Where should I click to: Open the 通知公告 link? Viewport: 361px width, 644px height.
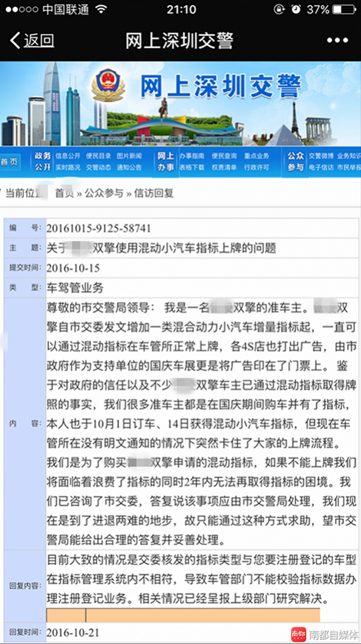click(x=129, y=168)
